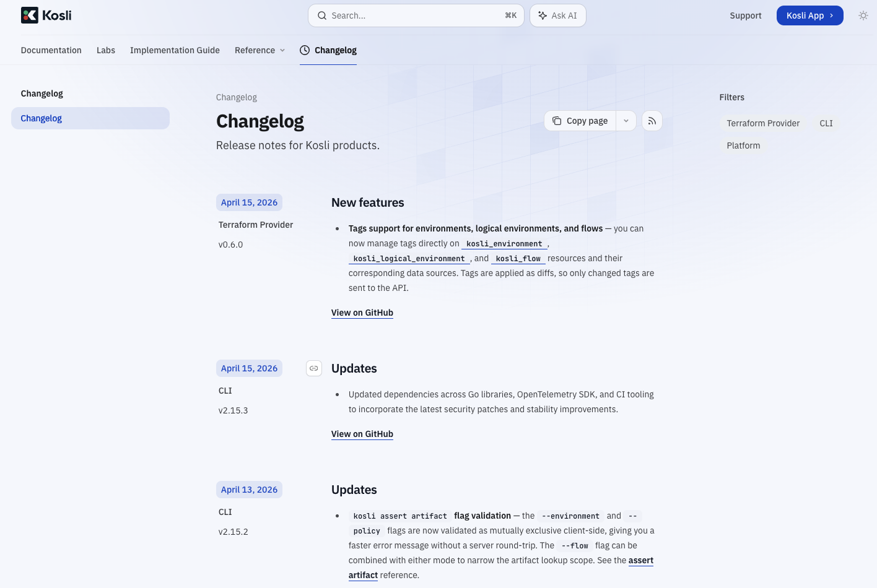Subscribe via the RSS feed icon

652,121
